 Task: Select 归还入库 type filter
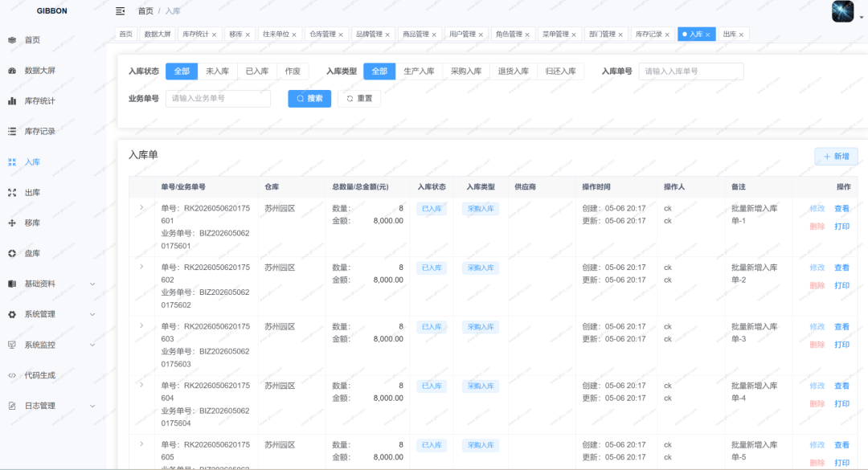(x=560, y=72)
